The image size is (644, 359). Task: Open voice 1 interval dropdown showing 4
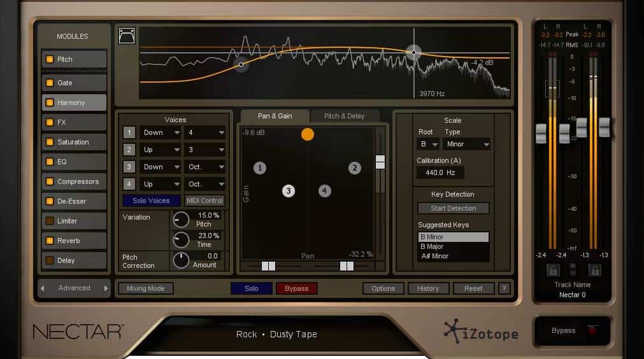coord(205,132)
